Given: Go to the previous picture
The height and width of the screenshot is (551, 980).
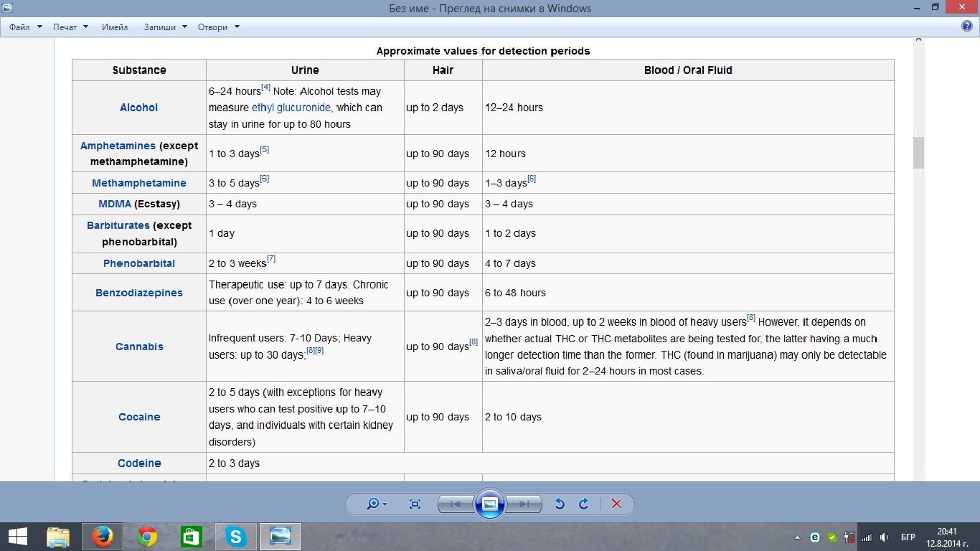Looking at the screenshot, I should pyautogui.click(x=455, y=504).
